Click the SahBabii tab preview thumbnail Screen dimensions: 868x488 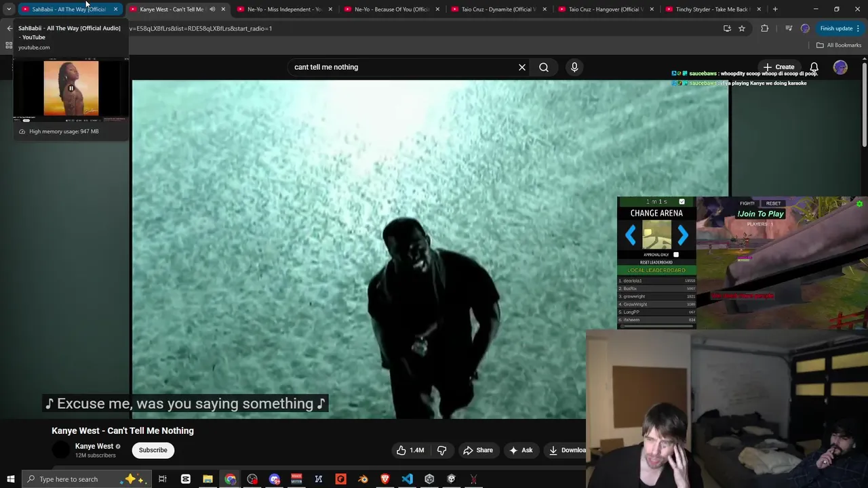(x=71, y=88)
